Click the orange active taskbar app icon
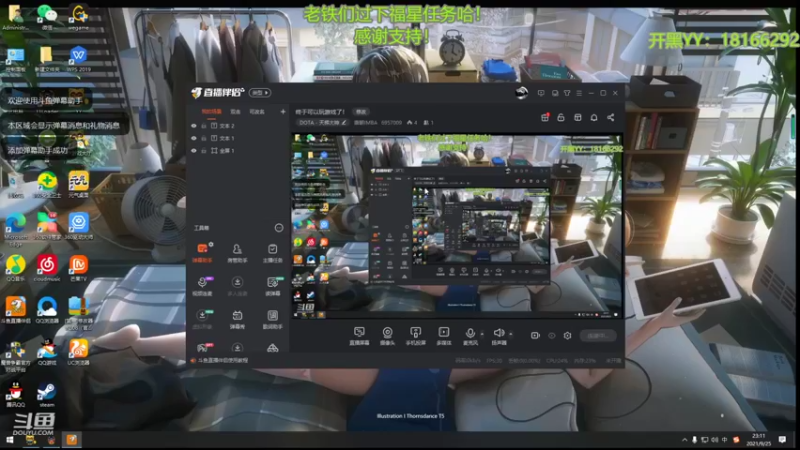 click(71, 440)
